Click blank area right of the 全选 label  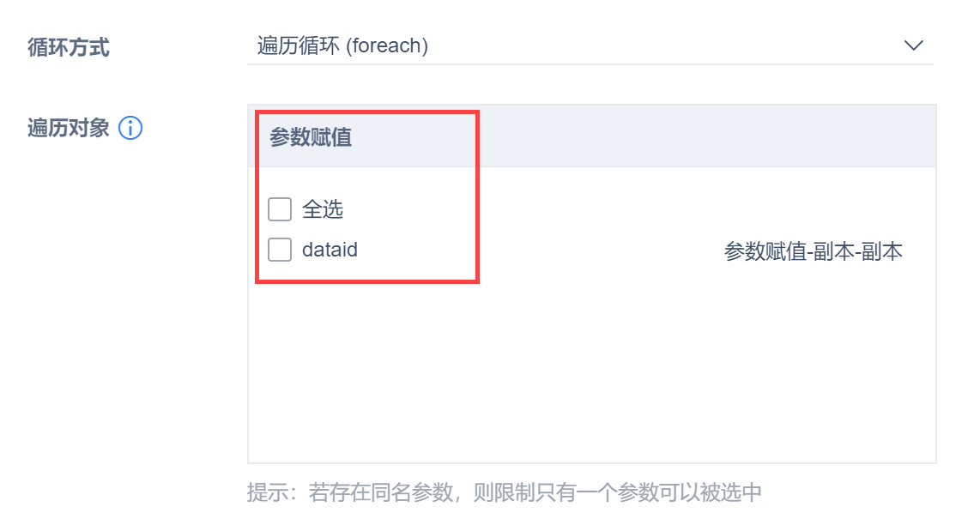coord(403,209)
